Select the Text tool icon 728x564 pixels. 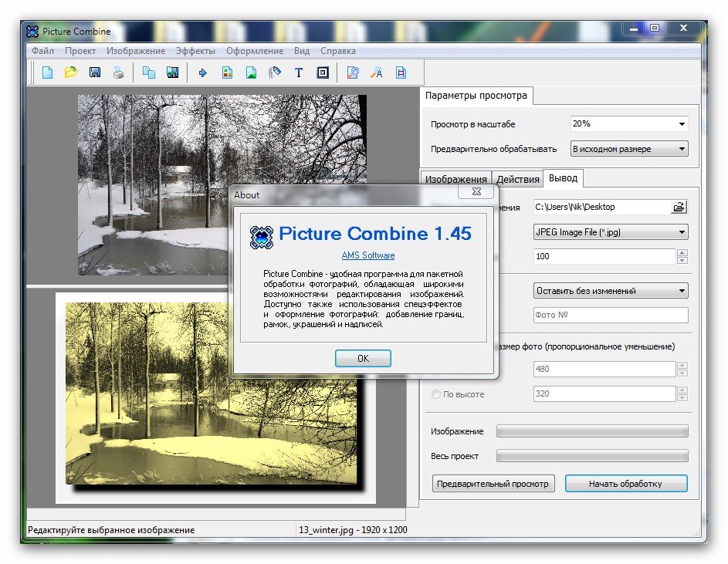click(299, 73)
